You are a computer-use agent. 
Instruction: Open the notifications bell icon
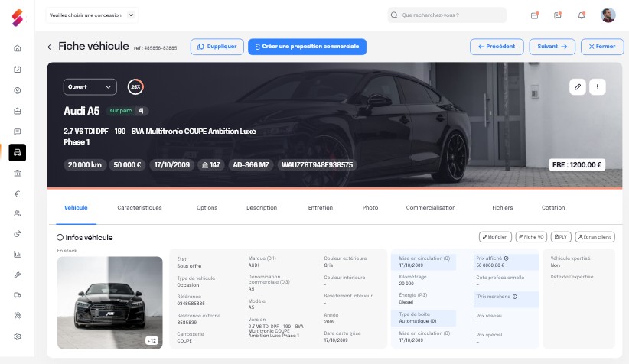pyautogui.click(x=582, y=15)
